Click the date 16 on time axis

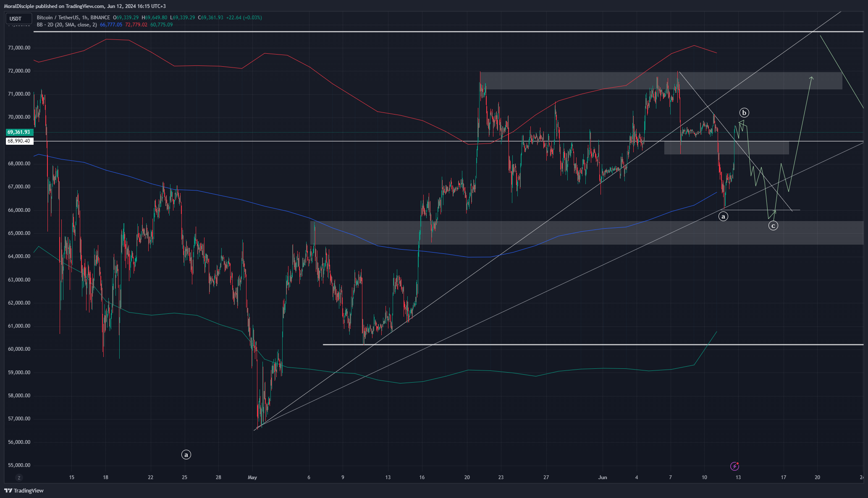422,477
